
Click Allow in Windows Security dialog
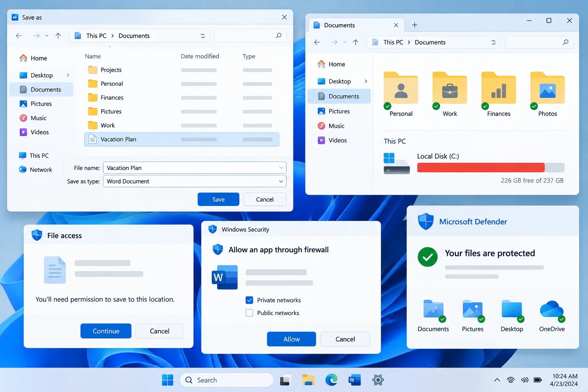[291, 339]
